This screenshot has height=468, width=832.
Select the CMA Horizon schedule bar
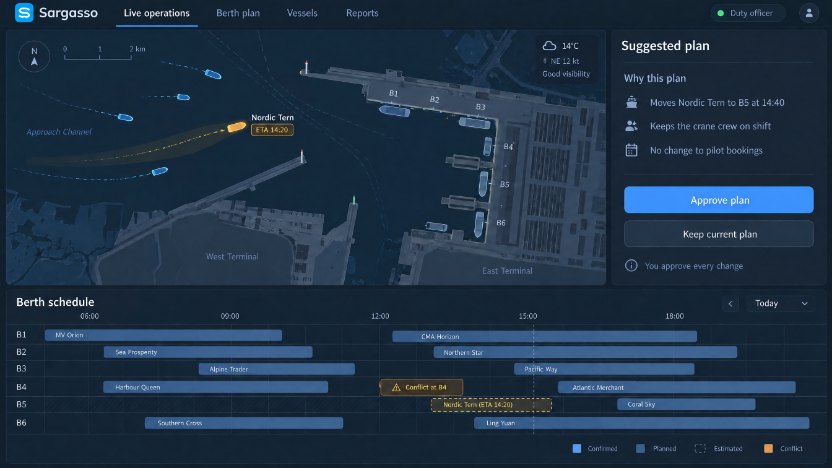(x=544, y=336)
